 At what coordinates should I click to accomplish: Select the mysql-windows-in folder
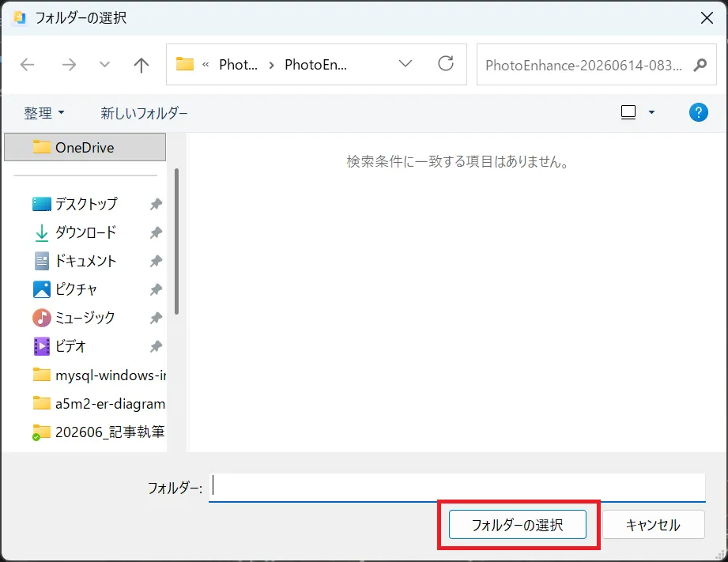[x=99, y=375]
